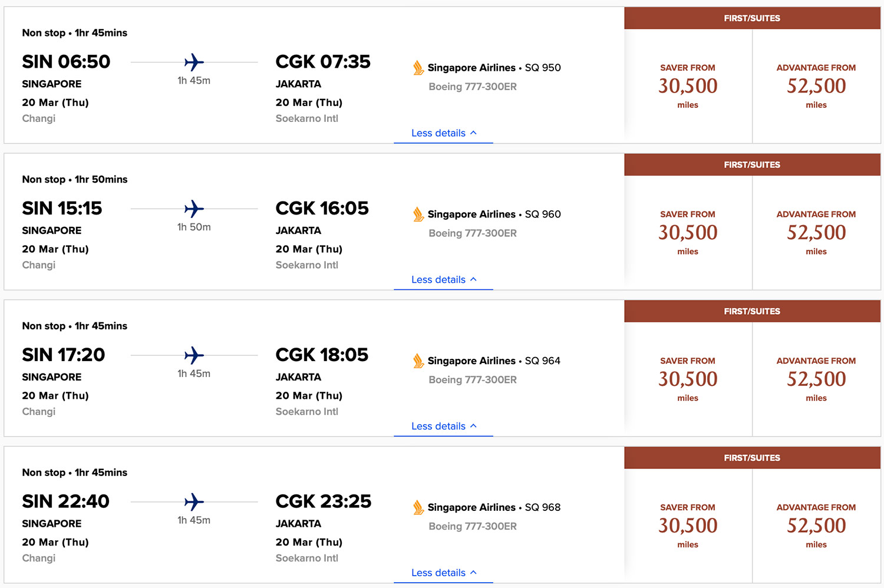
Task: Click the Singapore Airlines logo beside SQ 960
Action: point(418,214)
